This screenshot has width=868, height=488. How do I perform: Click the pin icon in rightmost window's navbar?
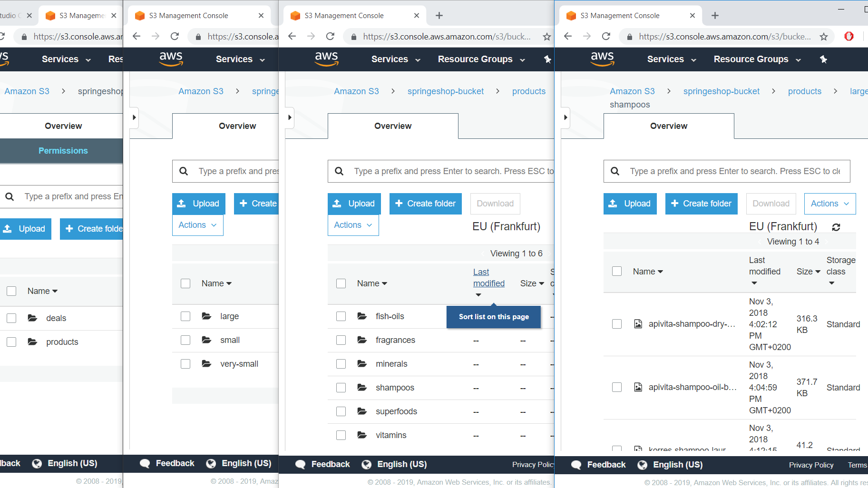[823, 59]
